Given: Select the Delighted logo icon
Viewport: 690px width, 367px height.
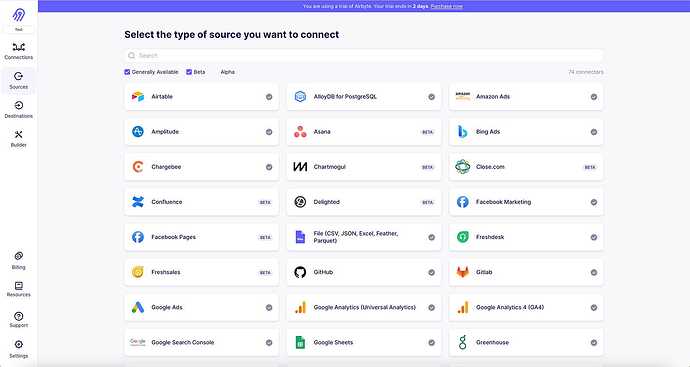Looking at the screenshot, I should click(x=300, y=202).
